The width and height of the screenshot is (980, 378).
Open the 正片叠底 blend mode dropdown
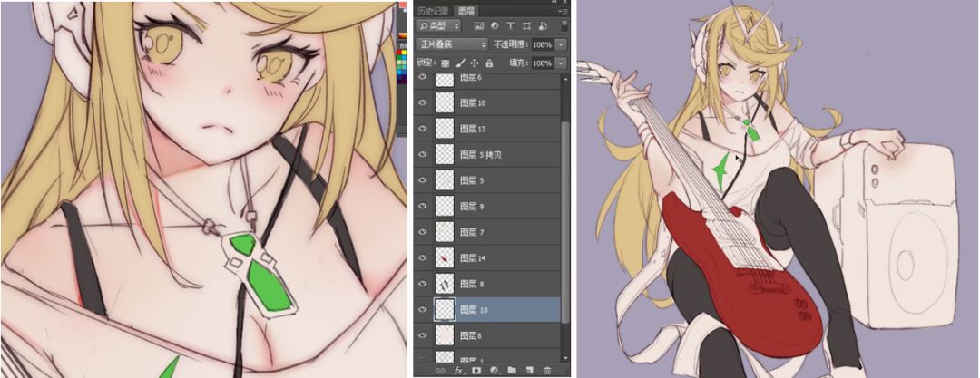tap(451, 45)
